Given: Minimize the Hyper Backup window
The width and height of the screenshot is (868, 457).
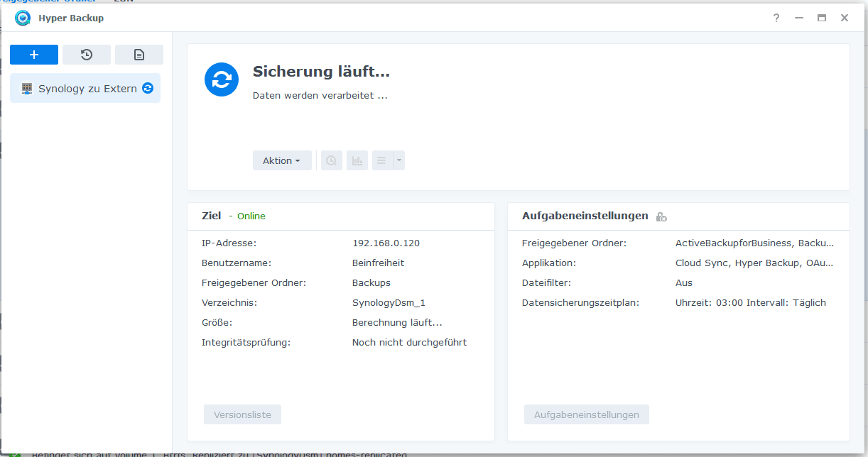Looking at the screenshot, I should [x=799, y=18].
